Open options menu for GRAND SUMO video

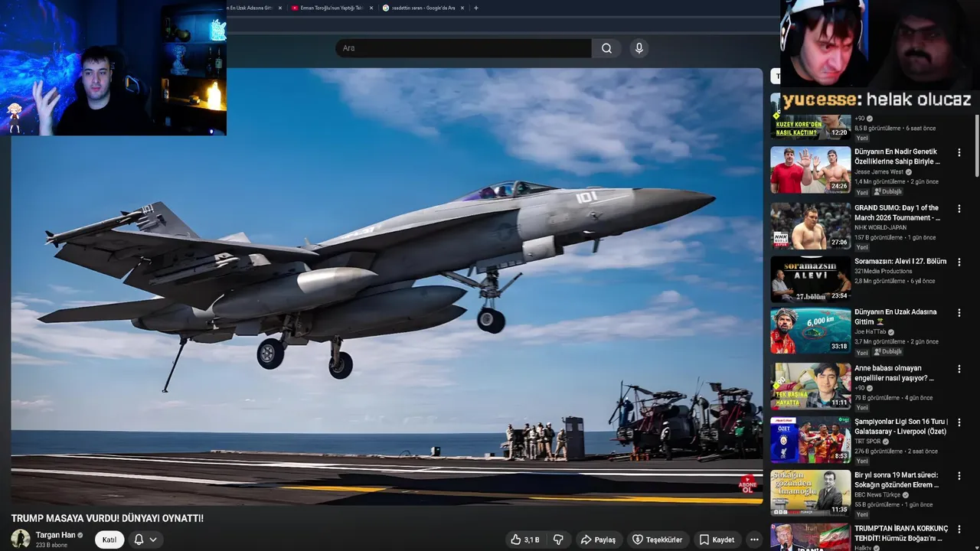(959, 208)
